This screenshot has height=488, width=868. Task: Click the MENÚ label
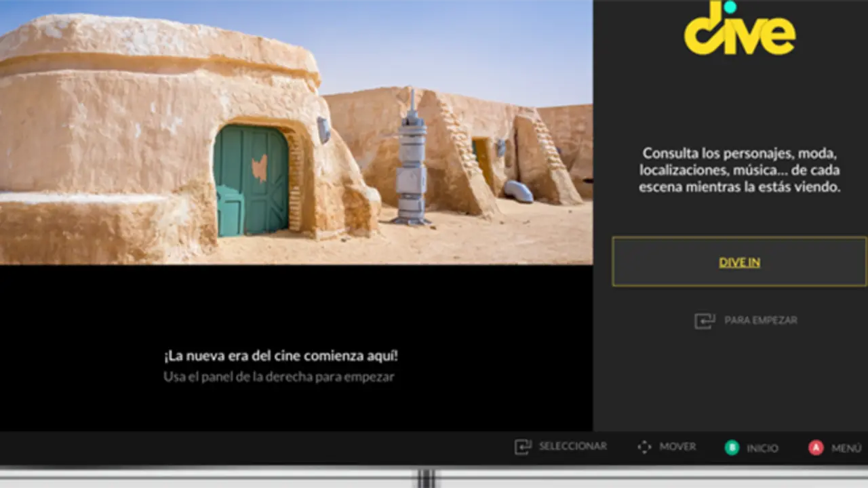pos(846,448)
